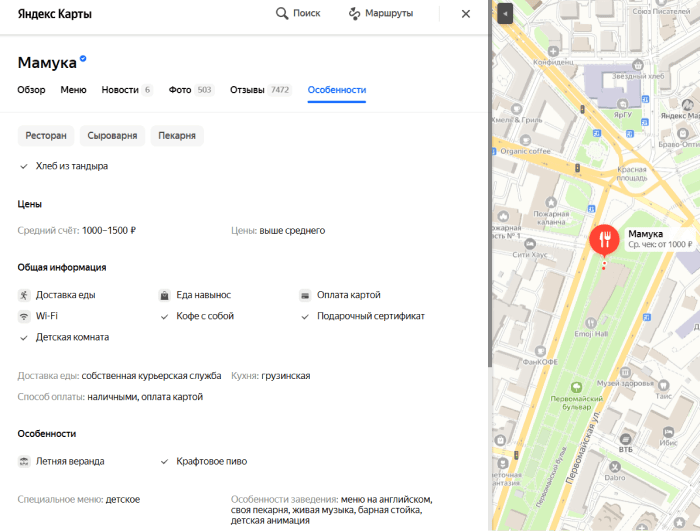Click the panel's vertical scrollbar
This screenshot has width=700, height=531.
pos(490,183)
